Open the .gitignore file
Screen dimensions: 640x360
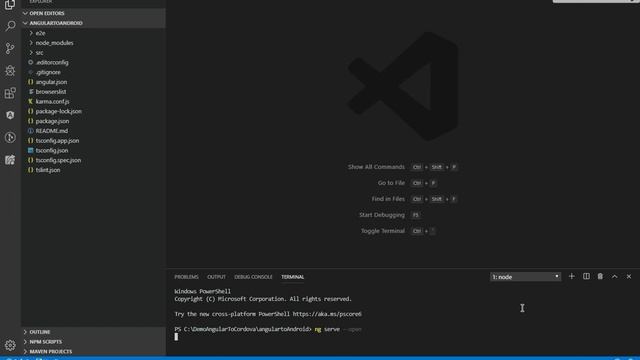click(93, 72)
